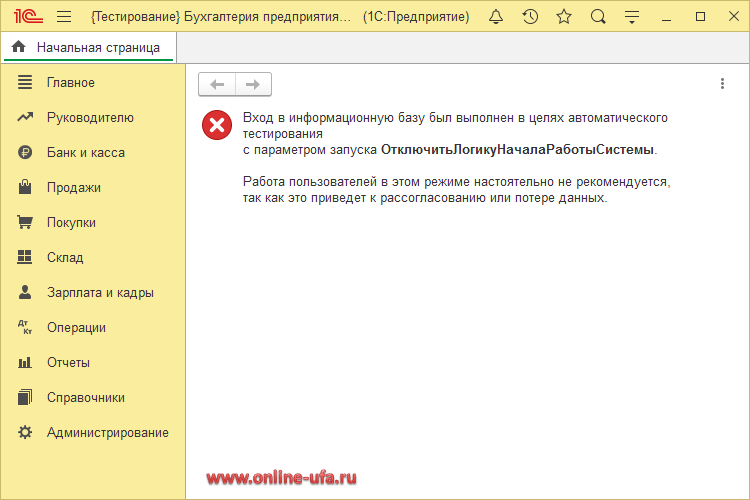The width and height of the screenshot is (750, 500).
Task: Click the Склад grid icon
Action: pos(24,257)
